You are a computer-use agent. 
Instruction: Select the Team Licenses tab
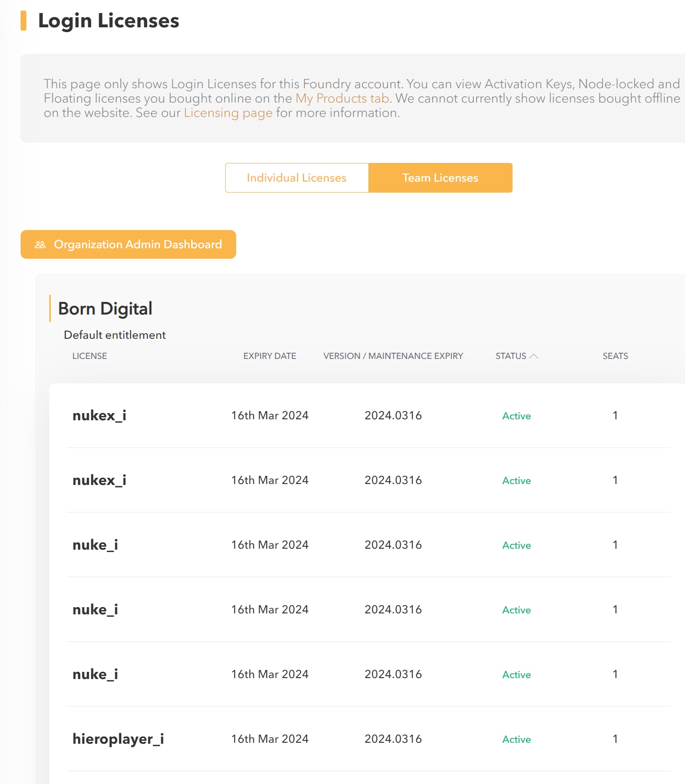(x=440, y=178)
